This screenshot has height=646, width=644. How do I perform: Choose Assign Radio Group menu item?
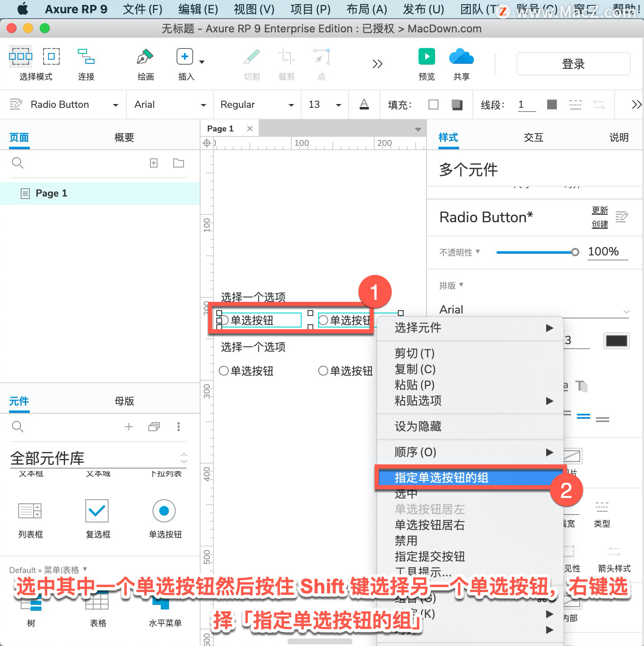coord(470,478)
